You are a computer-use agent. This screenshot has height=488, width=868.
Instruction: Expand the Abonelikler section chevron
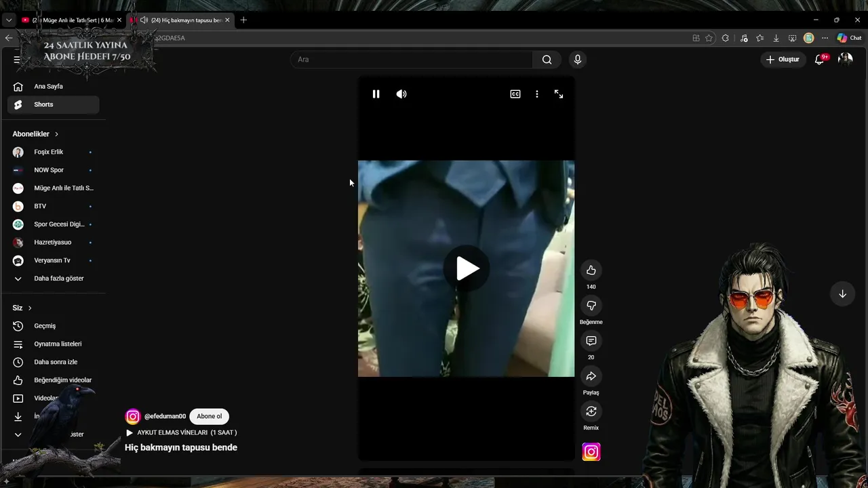coord(56,134)
